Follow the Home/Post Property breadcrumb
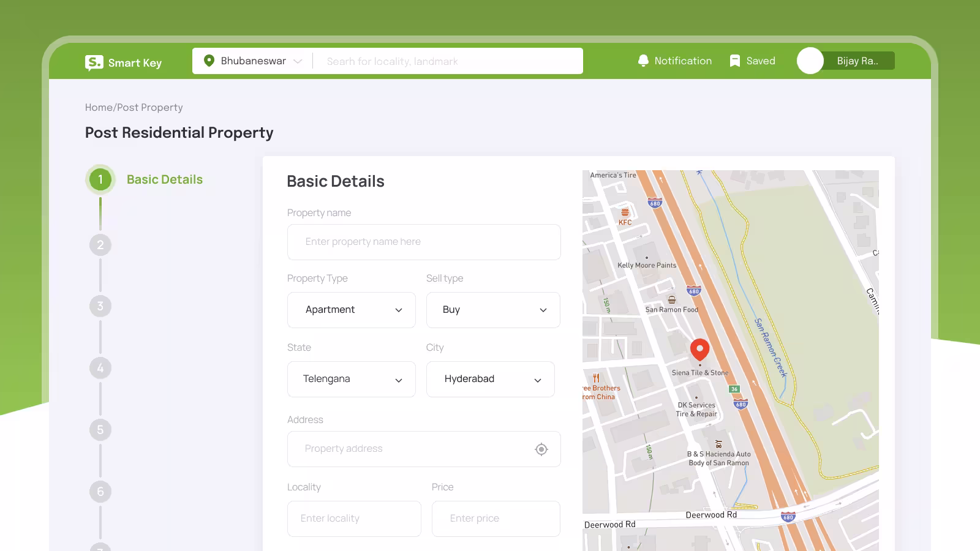The width and height of the screenshot is (980, 551). [x=134, y=107]
